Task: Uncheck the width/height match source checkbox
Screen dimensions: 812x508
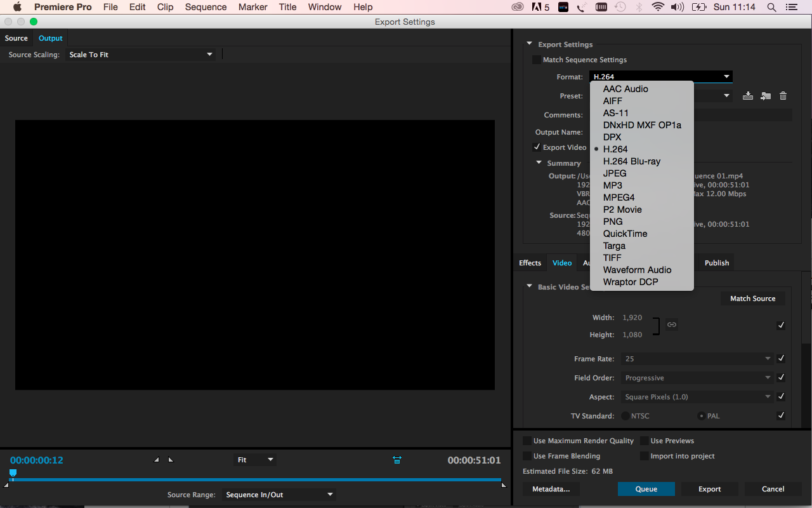Action: point(781,325)
